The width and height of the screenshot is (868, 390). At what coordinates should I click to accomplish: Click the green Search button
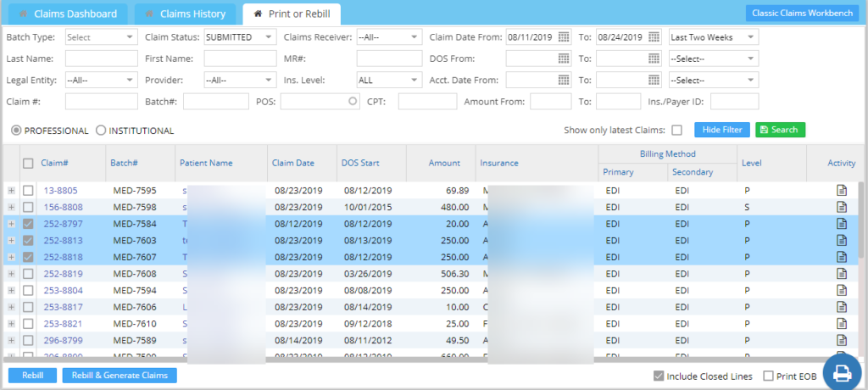point(780,130)
